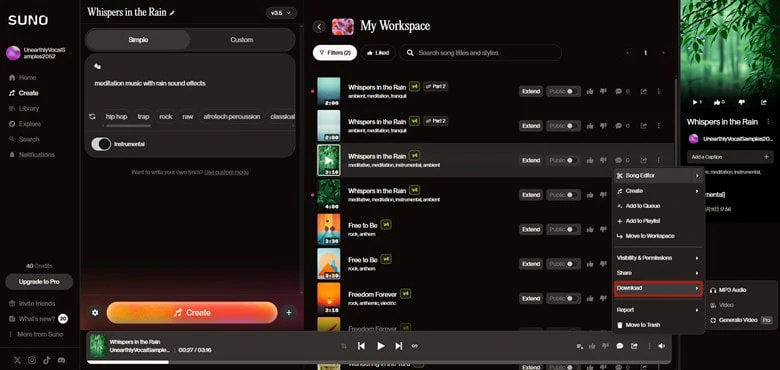
Task: Play the Whispers in the Rain 3:16 thumbnail
Action: (328, 160)
